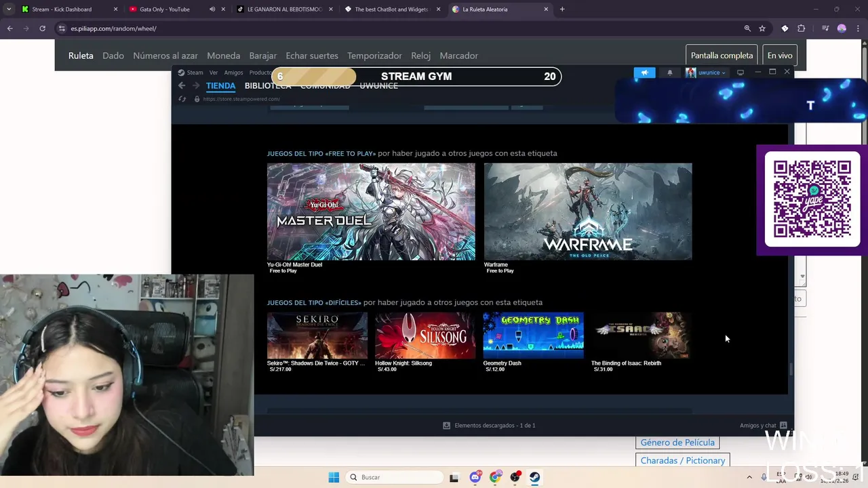868x488 pixels.
Task: Open the Temporizador link
Action: point(374,56)
